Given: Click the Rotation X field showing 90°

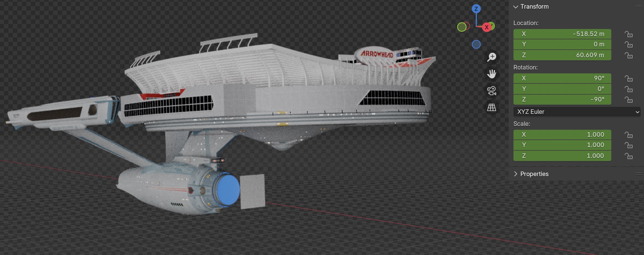Looking at the screenshot, I should coord(562,78).
